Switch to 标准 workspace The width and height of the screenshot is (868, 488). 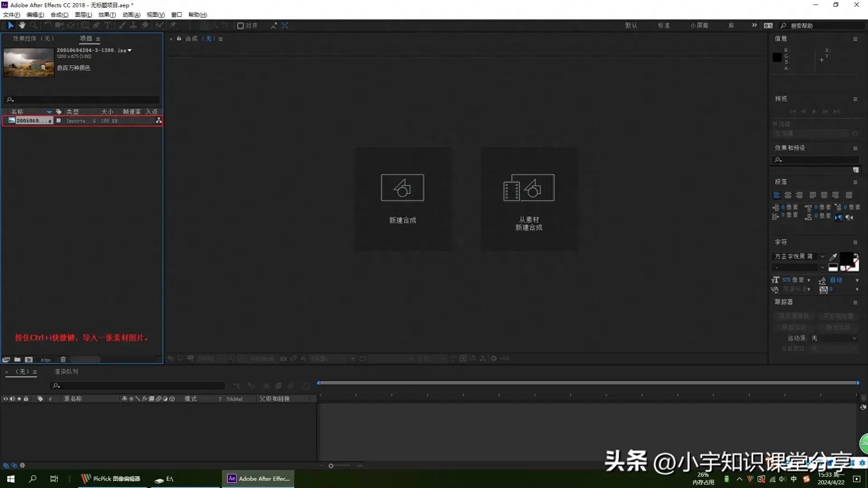point(664,26)
